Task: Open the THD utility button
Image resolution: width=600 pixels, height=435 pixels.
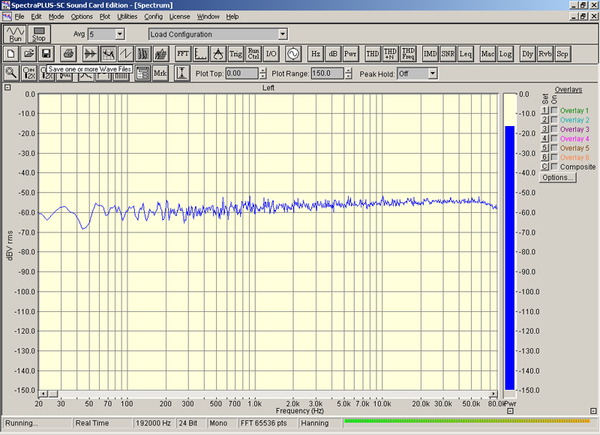Action: [x=372, y=54]
